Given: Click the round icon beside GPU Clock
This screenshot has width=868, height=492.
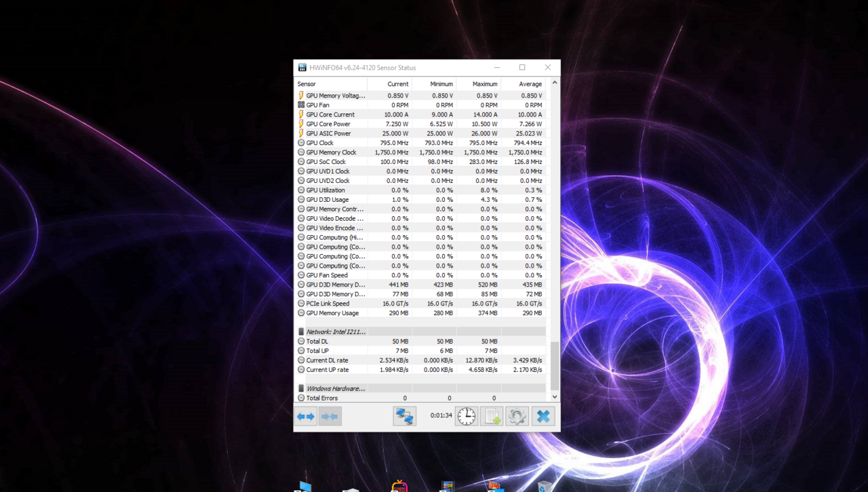Looking at the screenshot, I should (301, 143).
